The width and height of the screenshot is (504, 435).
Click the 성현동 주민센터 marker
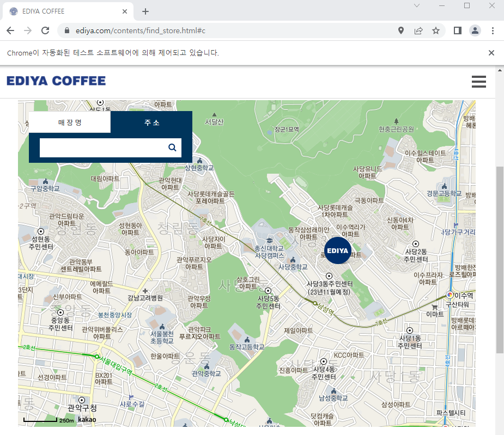pos(41,231)
